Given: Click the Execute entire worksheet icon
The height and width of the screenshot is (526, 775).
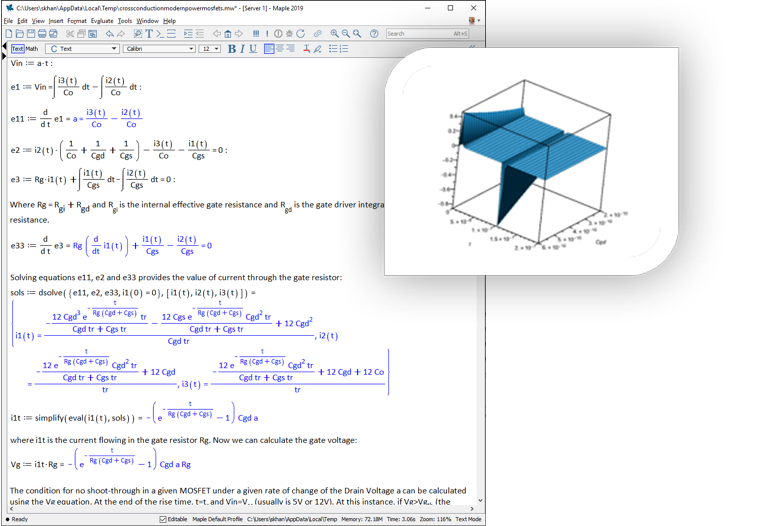Looking at the screenshot, I should coord(256,34).
